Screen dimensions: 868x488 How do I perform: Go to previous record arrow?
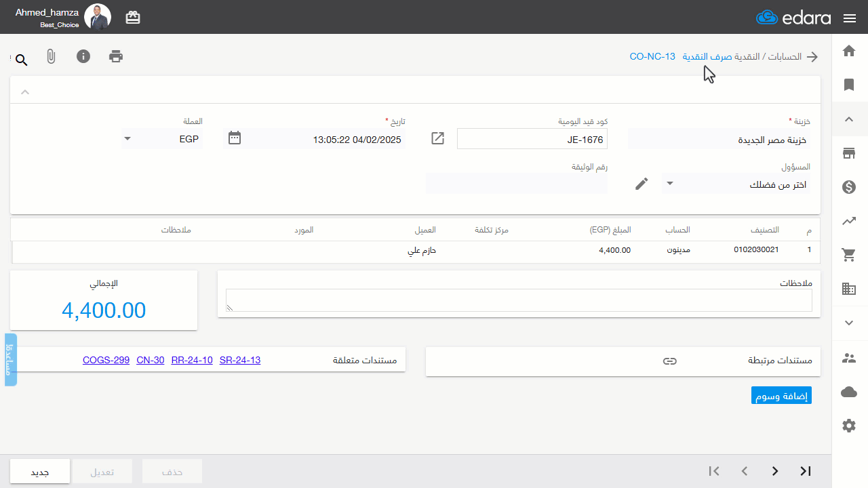click(744, 471)
